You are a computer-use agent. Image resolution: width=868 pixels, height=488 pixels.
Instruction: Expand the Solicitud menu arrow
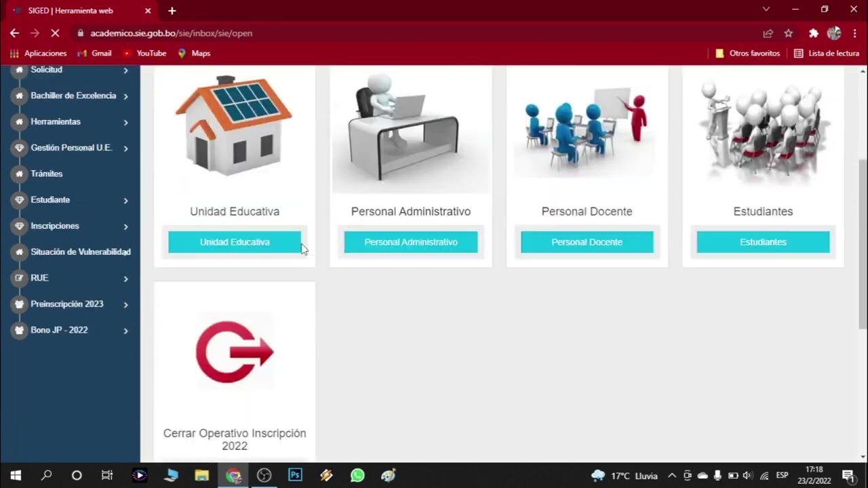[x=125, y=70]
